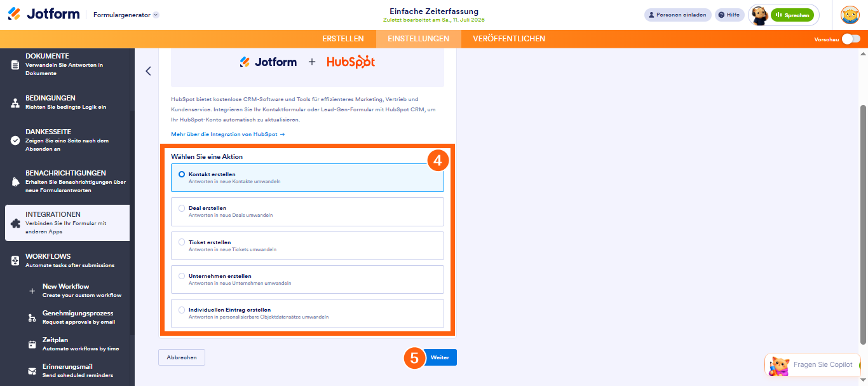Open WORKFLOWS section

point(67,261)
